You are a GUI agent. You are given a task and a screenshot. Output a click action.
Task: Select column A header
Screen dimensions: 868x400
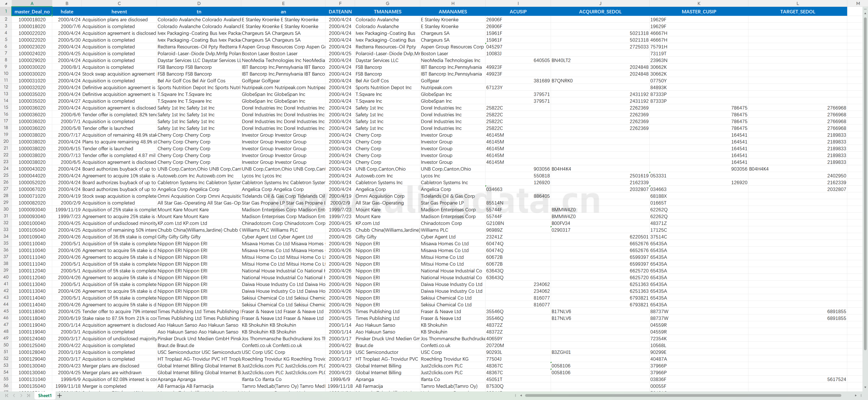click(x=32, y=3)
